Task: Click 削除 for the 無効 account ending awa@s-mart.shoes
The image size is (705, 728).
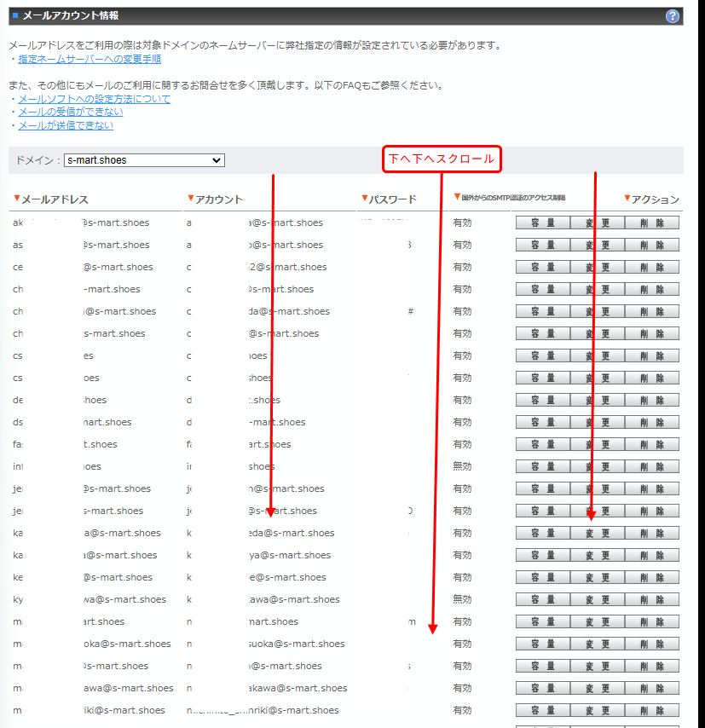Action: [x=652, y=599]
